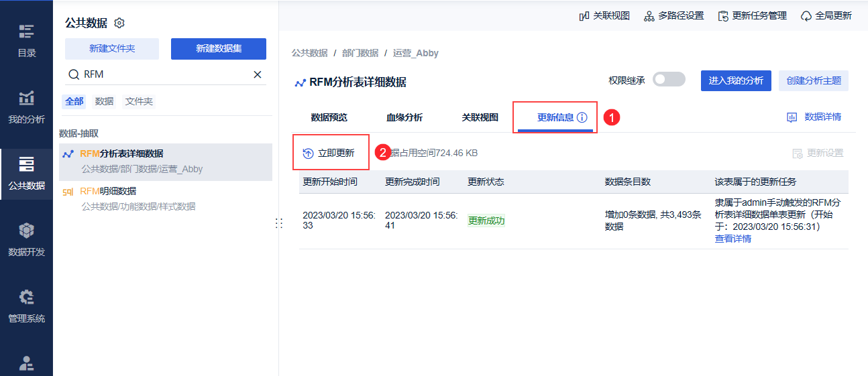This screenshot has height=376, width=868.
Task: Open 数据开发 in the sidebar
Action: (26, 240)
